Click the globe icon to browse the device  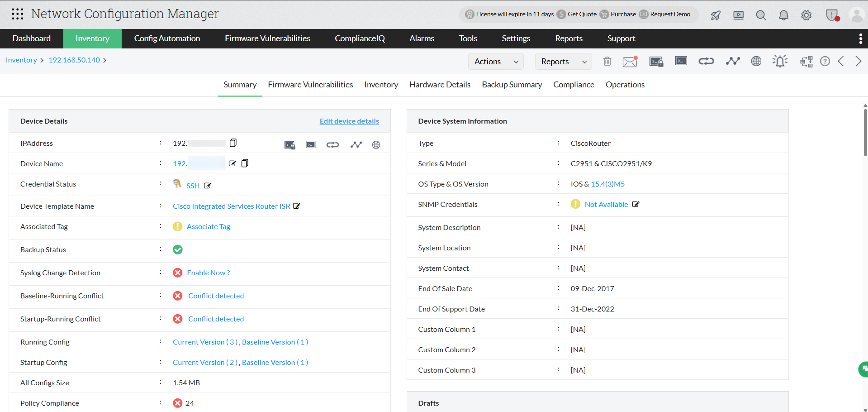[x=756, y=61]
